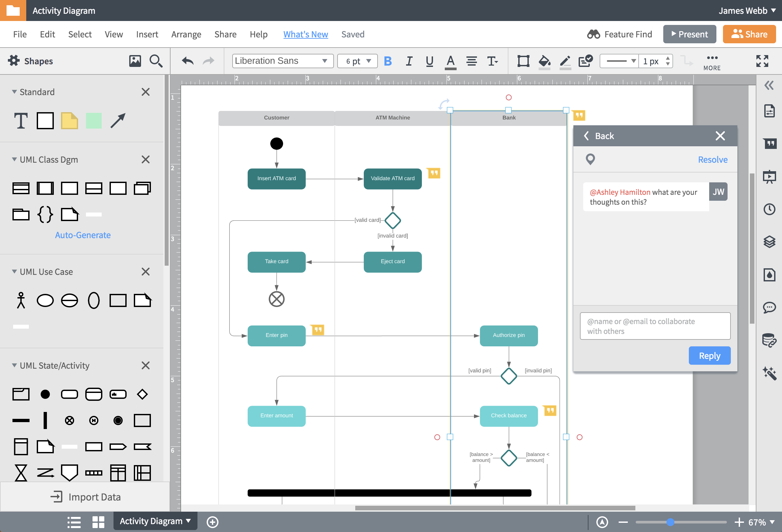Viewport: 782px width, 532px height.
Task: Click the fill color paint bucket icon
Action: click(x=544, y=61)
